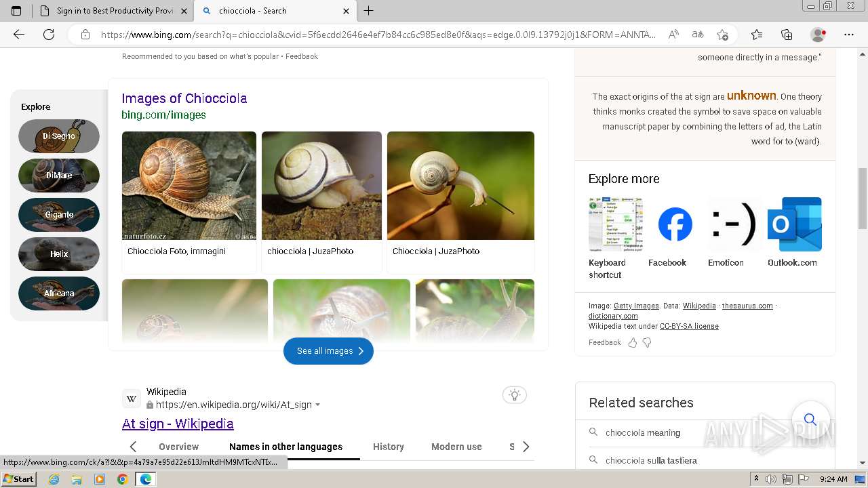Open middle chiocciola | JuzaPhoto image
868x488 pixels.
pyautogui.click(x=321, y=186)
